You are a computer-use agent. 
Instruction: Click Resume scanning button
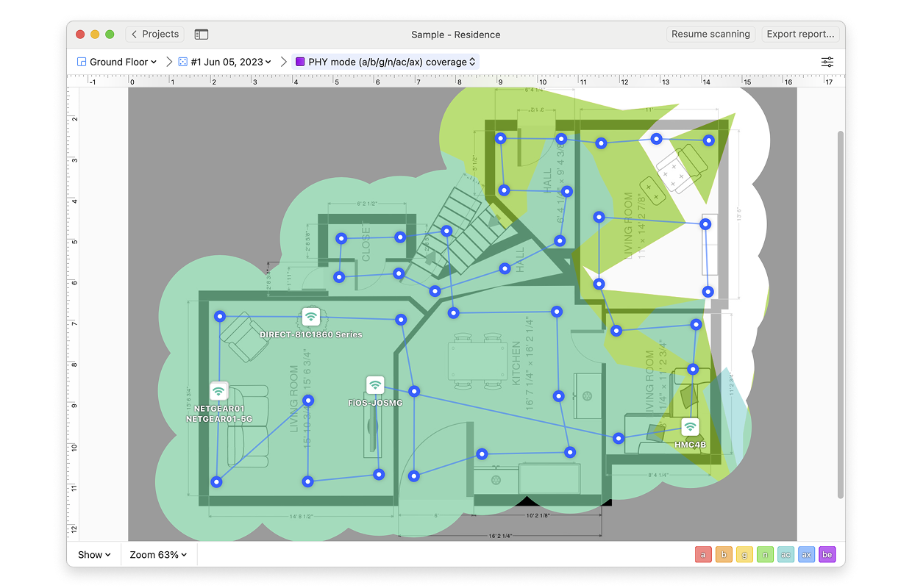coord(710,35)
